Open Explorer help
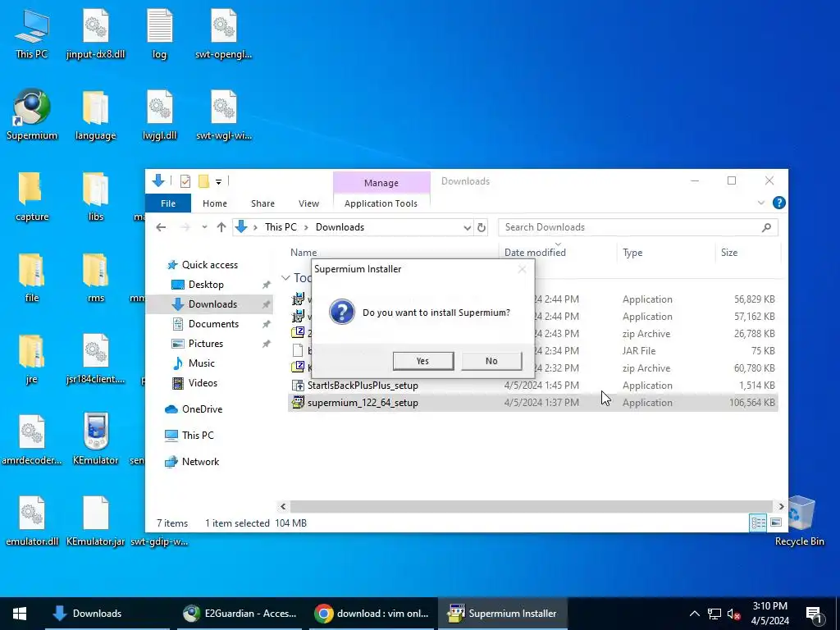Viewport: 840px width, 630px height. tap(779, 203)
